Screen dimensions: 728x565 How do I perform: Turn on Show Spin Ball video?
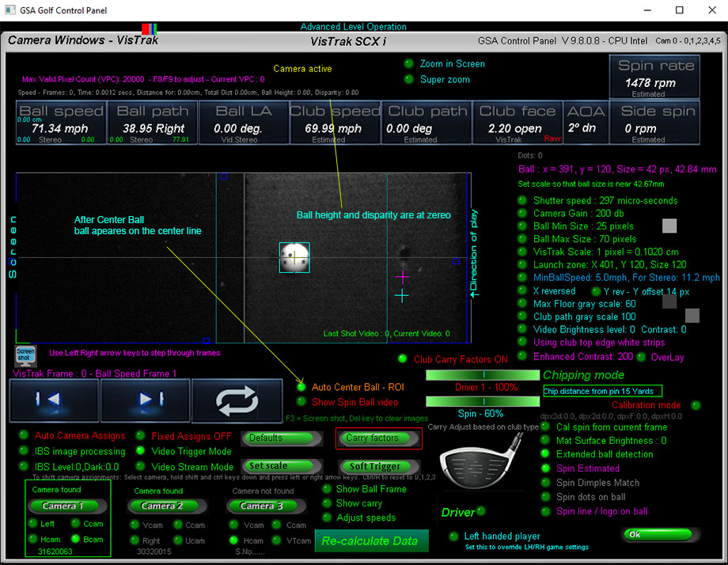pos(301,402)
